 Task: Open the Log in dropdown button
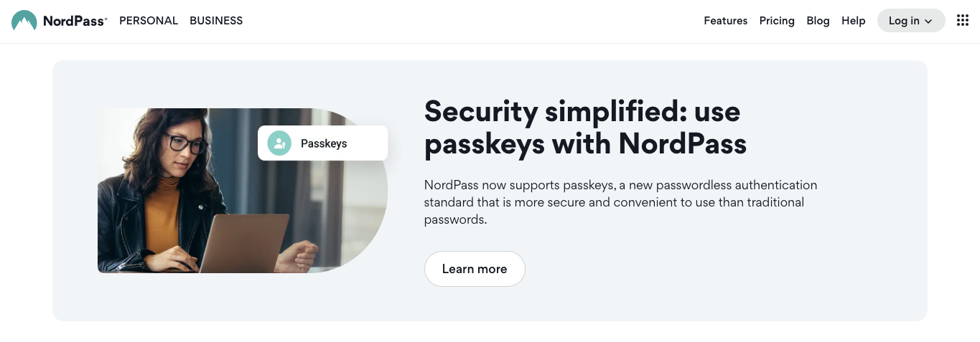point(911,21)
